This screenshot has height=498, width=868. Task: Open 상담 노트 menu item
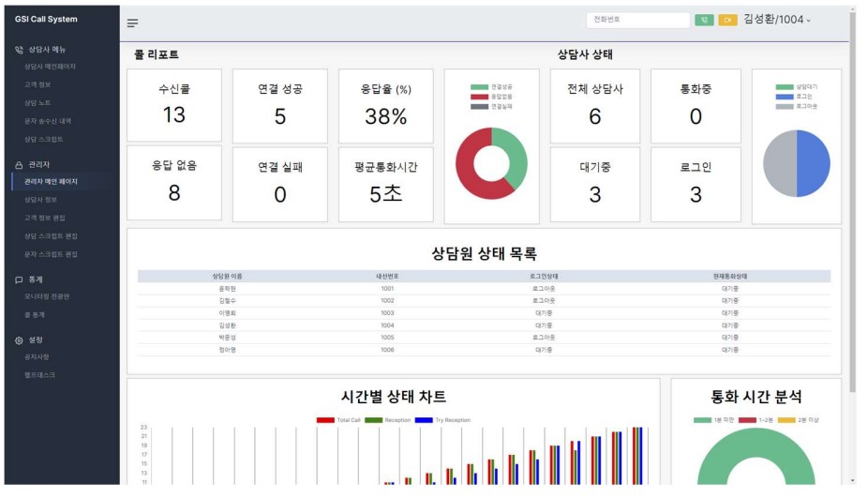tap(37, 103)
